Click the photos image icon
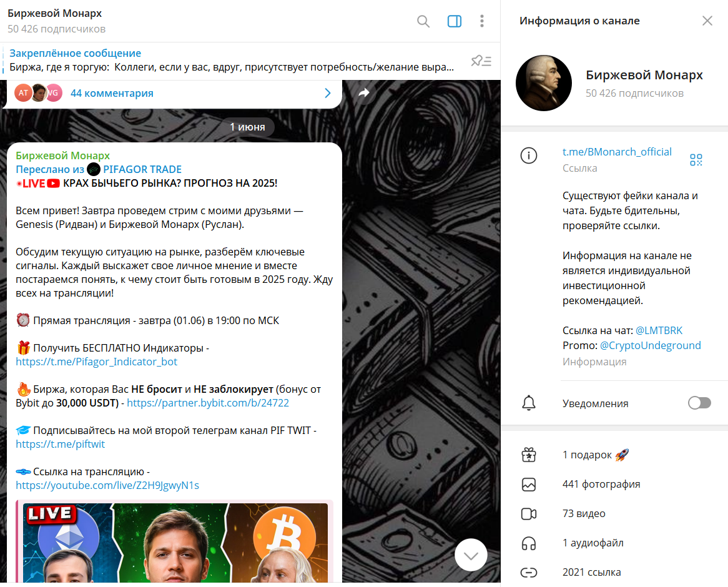Viewport: 728px width, 587px height. point(529,485)
